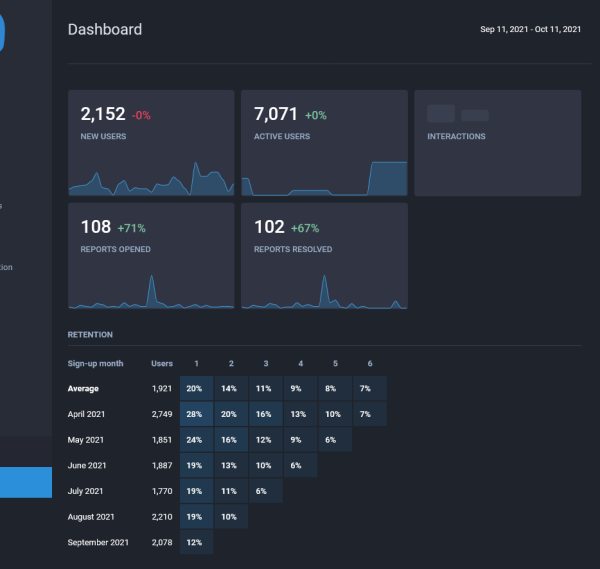The image size is (600, 569).
Task: Click the April 2021 month 1 cell 28%
Action: pos(196,414)
